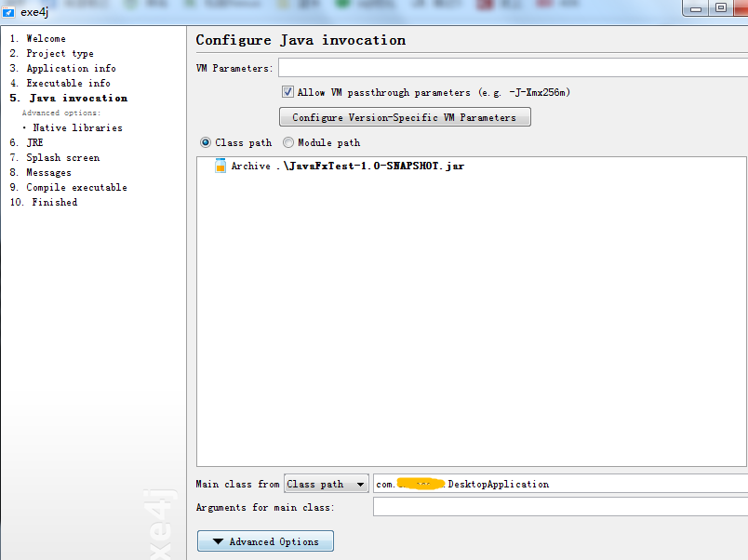
Task: Click the archive icon beside JavaFxTest jar
Action: [x=220, y=164]
